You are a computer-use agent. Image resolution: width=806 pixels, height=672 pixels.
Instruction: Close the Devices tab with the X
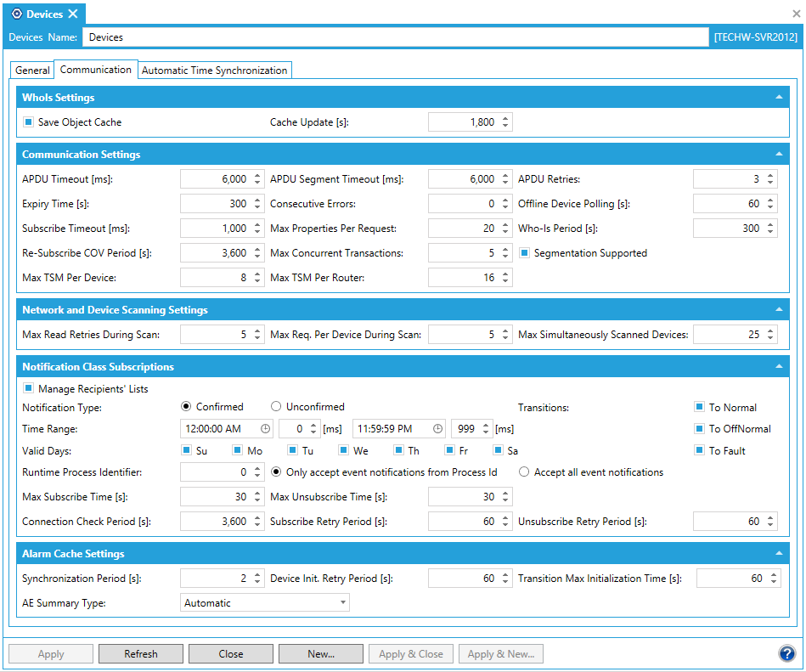tap(73, 14)
